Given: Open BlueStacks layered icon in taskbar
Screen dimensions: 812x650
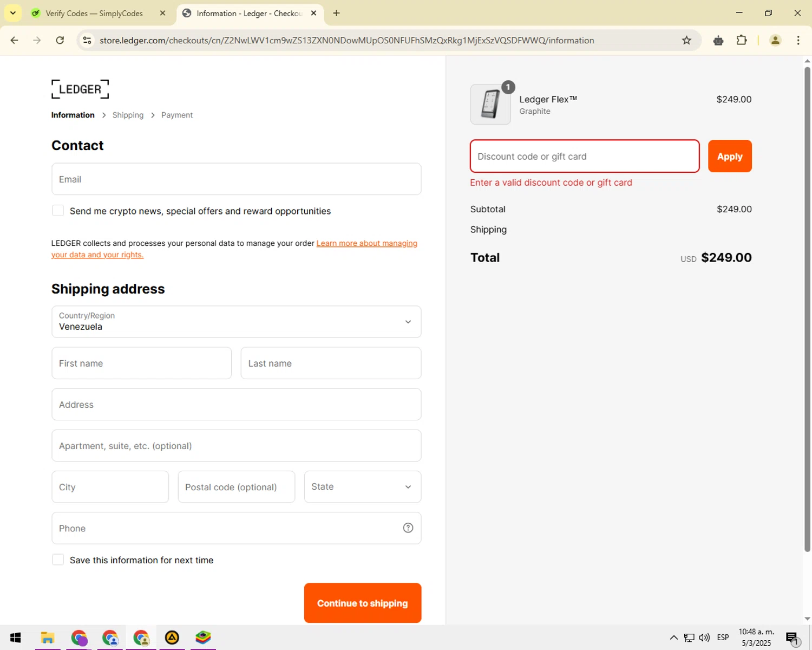Looking at the screenshot, I should coord(203,638).
